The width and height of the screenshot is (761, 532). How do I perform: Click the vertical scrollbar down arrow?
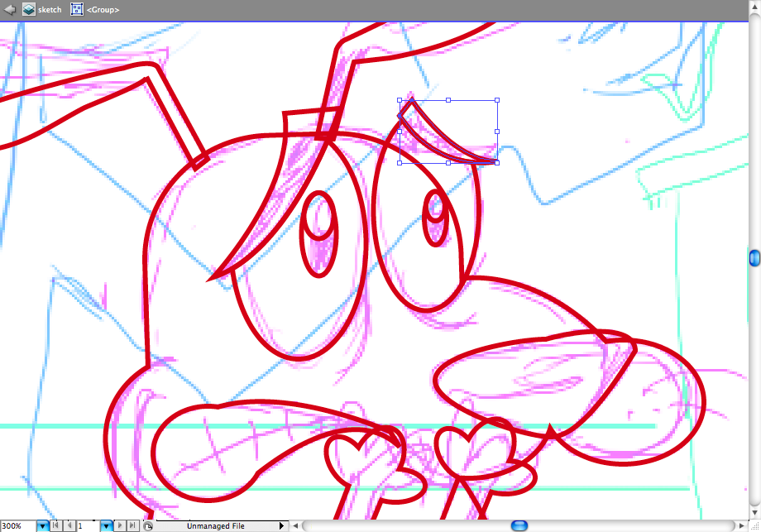click(754, 513)
